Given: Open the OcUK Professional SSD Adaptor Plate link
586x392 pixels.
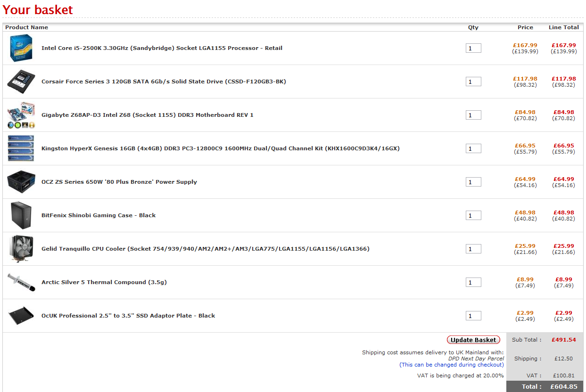Looking at the screenshot, I should coord(128,316).
